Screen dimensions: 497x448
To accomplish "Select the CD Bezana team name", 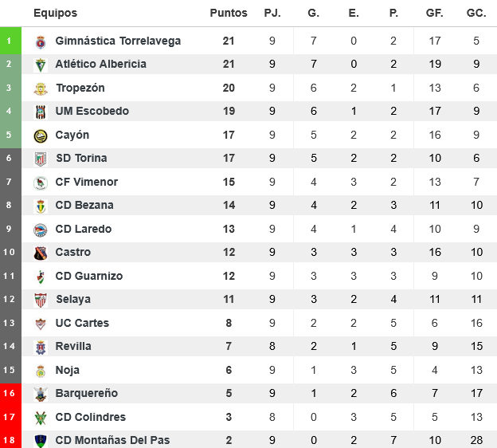I will pos(84,205).
